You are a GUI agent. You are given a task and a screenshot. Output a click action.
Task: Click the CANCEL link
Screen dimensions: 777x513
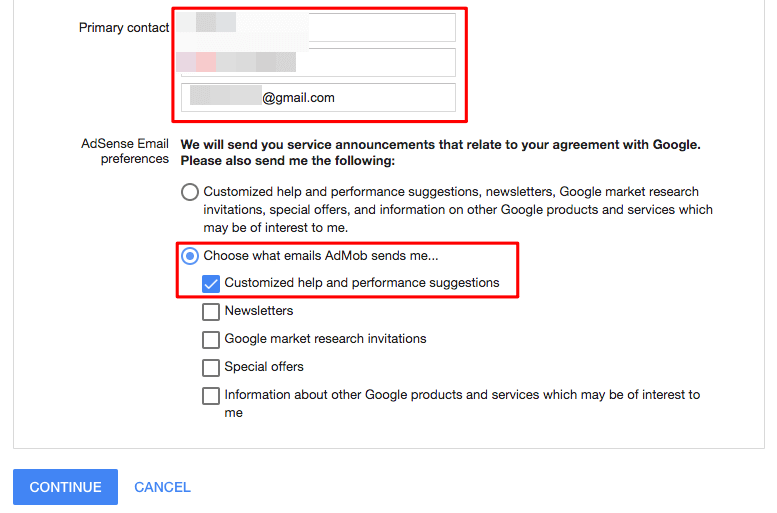coord(162,487)
